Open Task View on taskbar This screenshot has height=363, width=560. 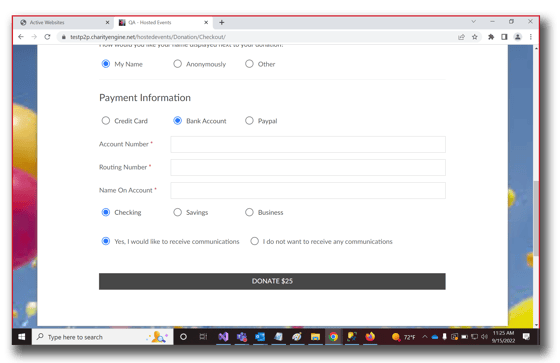pos(203,337)
